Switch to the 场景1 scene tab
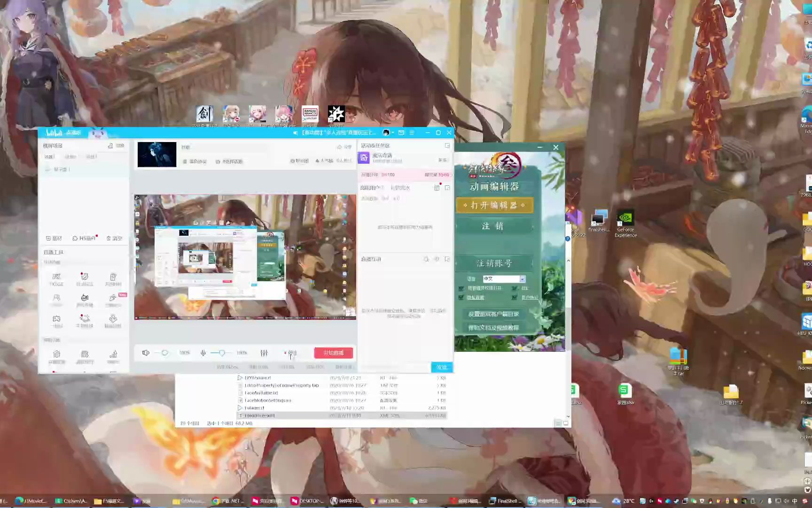 49,157
